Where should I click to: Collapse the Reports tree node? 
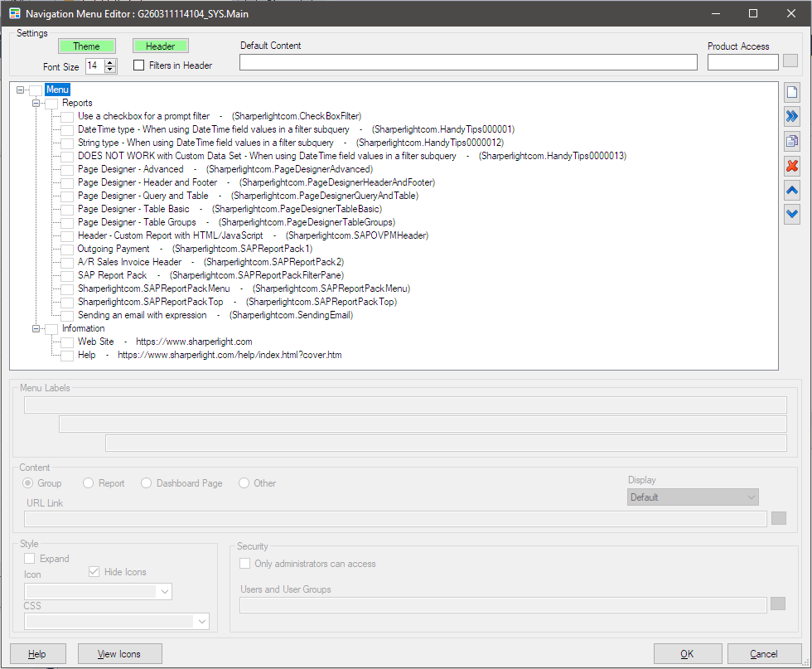point(36,103)
